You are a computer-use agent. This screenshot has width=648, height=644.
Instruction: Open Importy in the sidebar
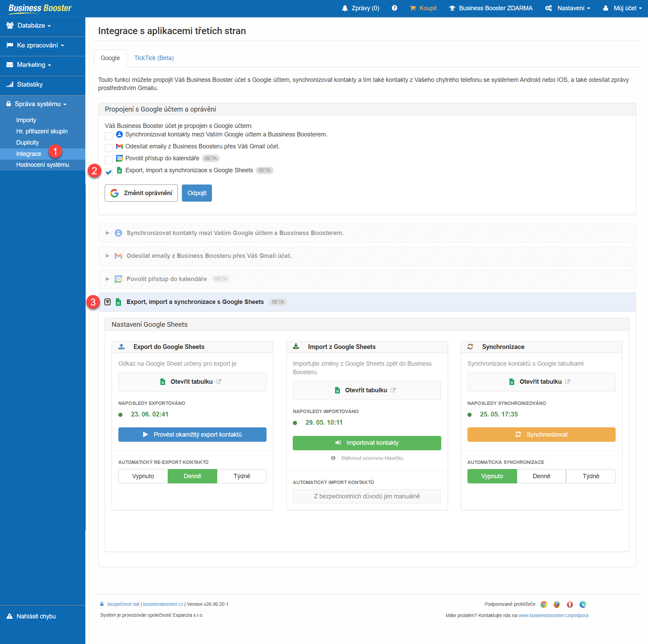click(26, 120)
